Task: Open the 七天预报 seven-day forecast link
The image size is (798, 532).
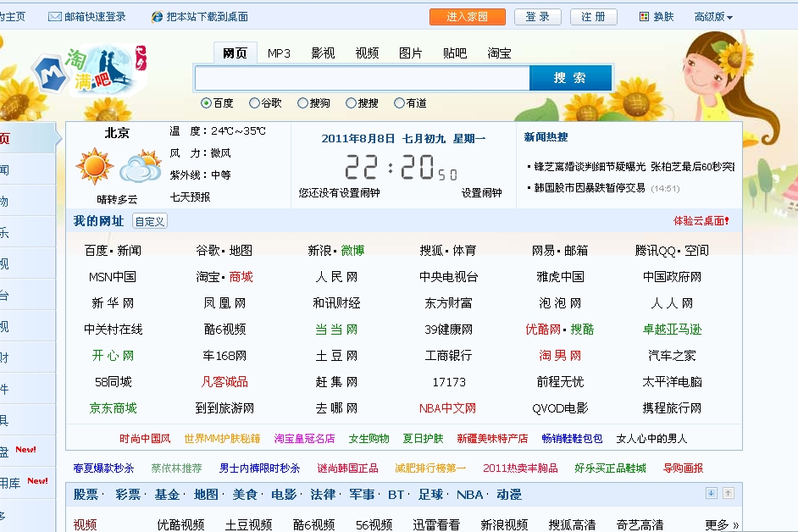Action: 190,197
